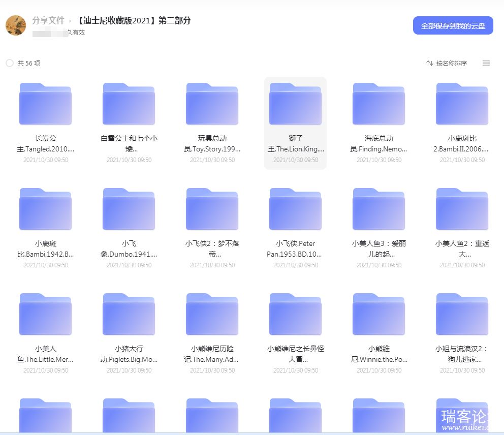Open the 小美人鱼3：爱丽儿的起 folder icon
Viewport: 504px width, 435px height.
tap(379, 209)
